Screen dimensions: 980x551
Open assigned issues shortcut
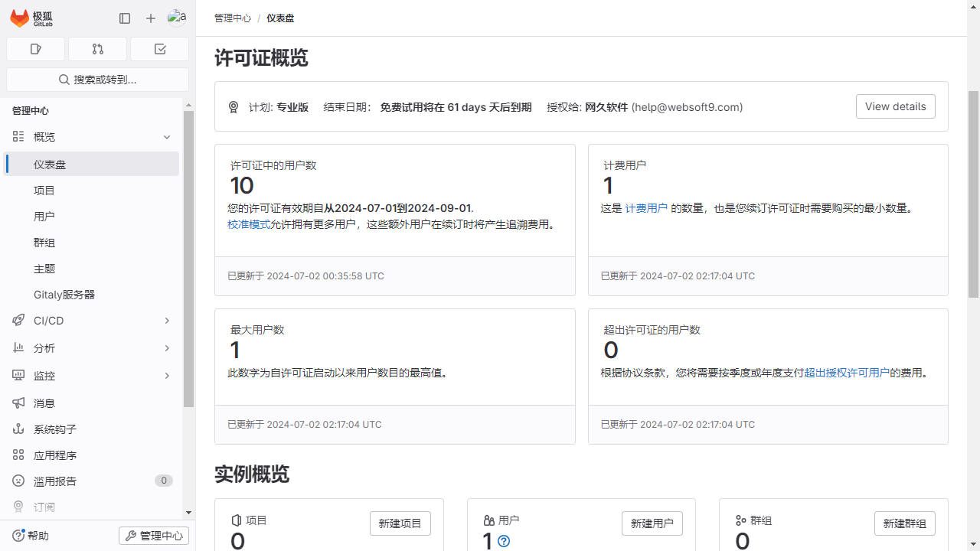tap(35, 49)
